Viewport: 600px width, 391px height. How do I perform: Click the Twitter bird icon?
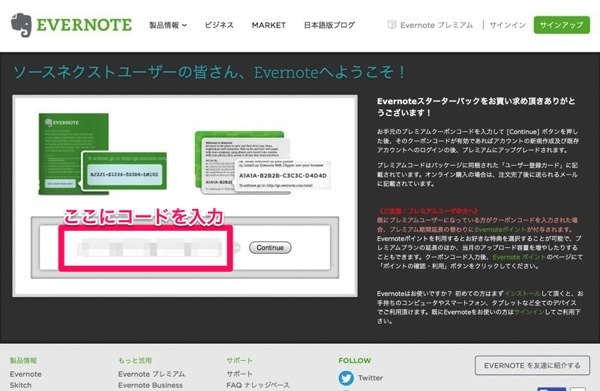(x=346, y=378)
